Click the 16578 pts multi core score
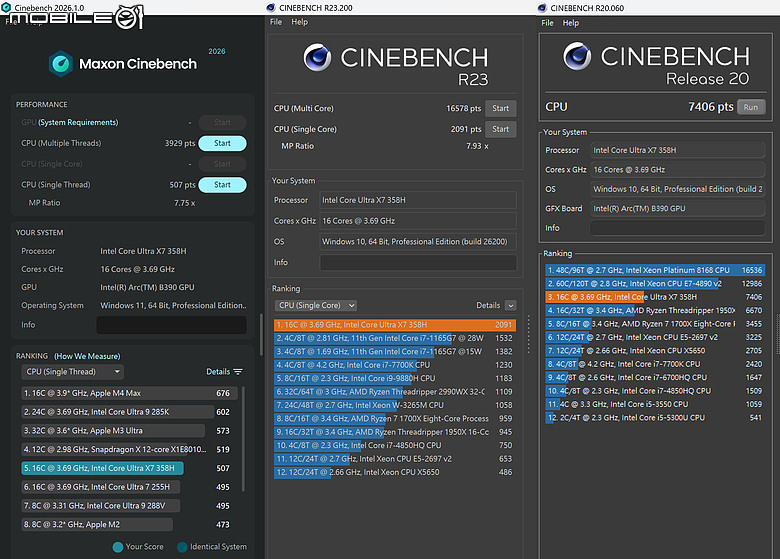This screenshot has height=559, width=780. click(x=464, y=108)
